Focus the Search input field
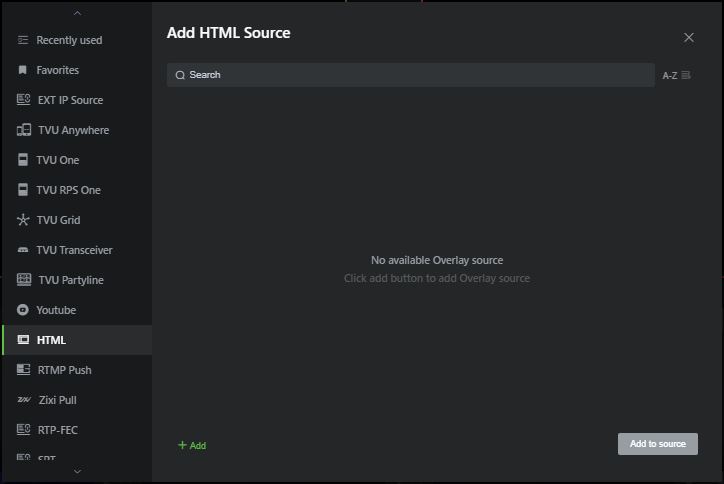Image resolution: width=724 pixels, height=484 pixels. pos(410,75)
